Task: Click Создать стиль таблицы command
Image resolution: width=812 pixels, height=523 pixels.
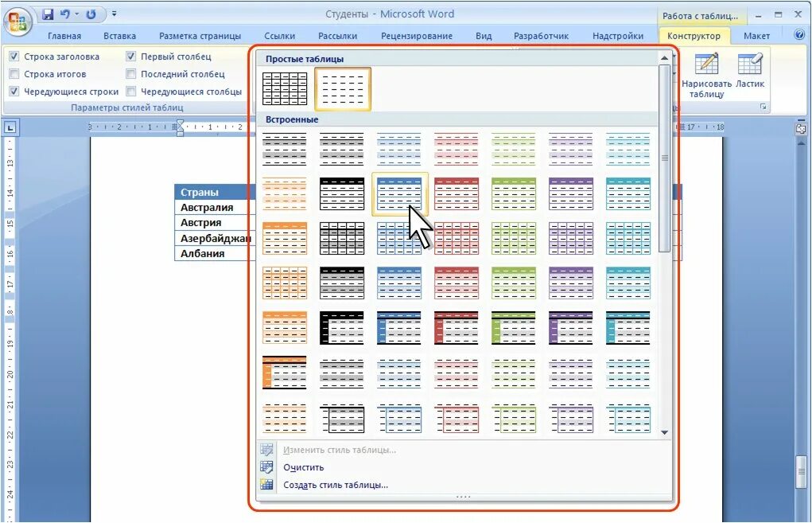Action: [336, 485]
